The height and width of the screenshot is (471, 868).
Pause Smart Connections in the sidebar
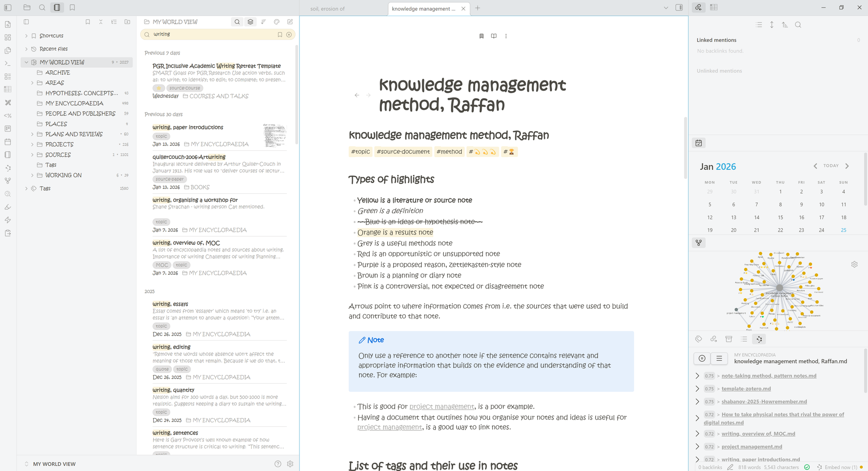tap(702, 358)
